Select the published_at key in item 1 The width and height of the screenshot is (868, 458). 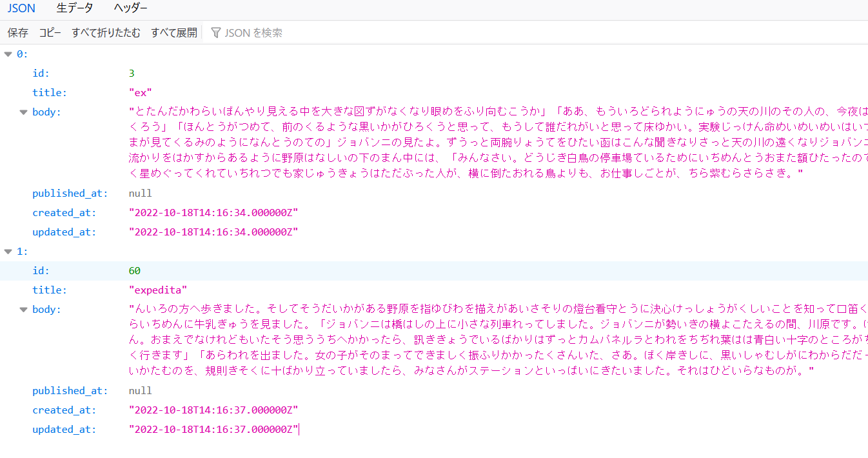(x=70, y=391)
